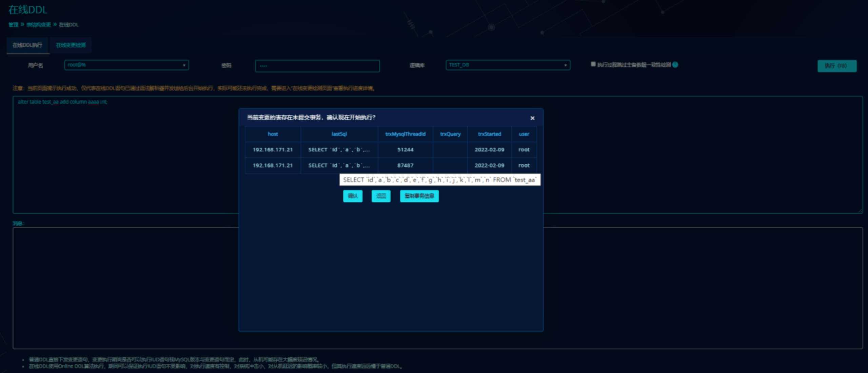The width and height of the screenshot is (868, 373).
Task: Focus the password input field
Action: [317, 66]
